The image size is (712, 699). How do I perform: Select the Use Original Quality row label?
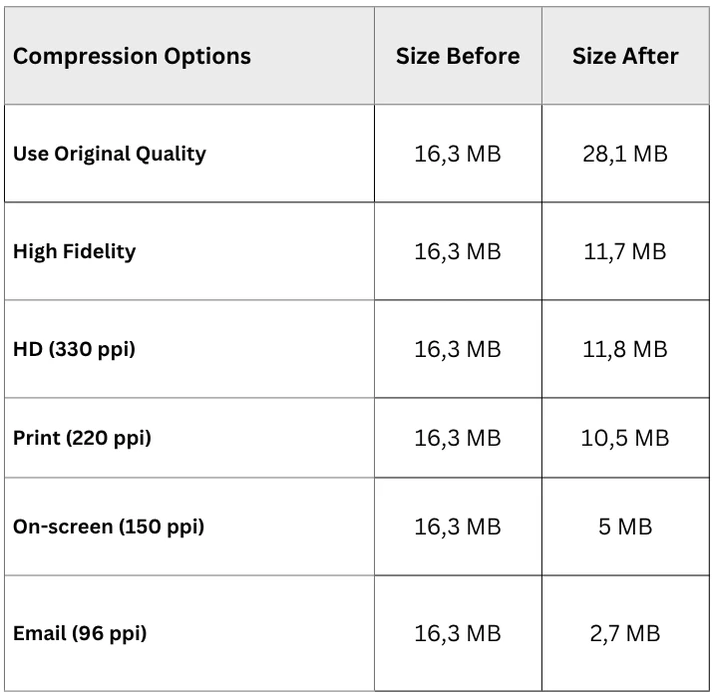[x=110, y=154]
